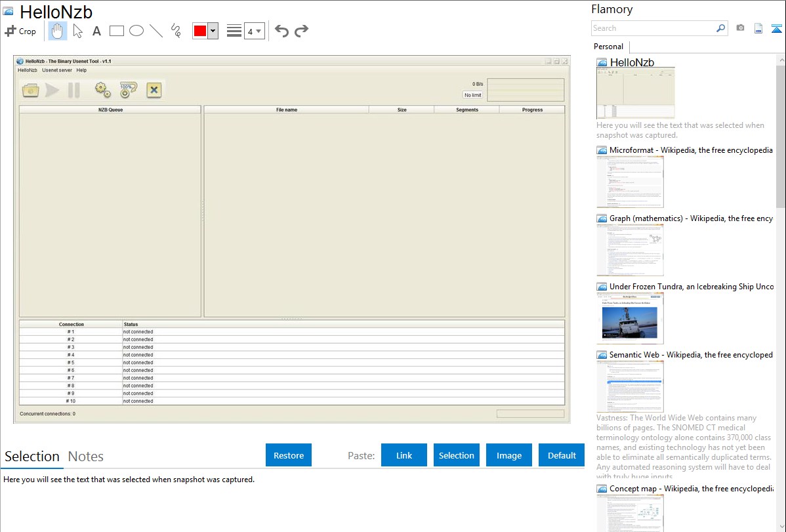
Task: Click the 100% speed limit icon
Action: pos(128,91)
